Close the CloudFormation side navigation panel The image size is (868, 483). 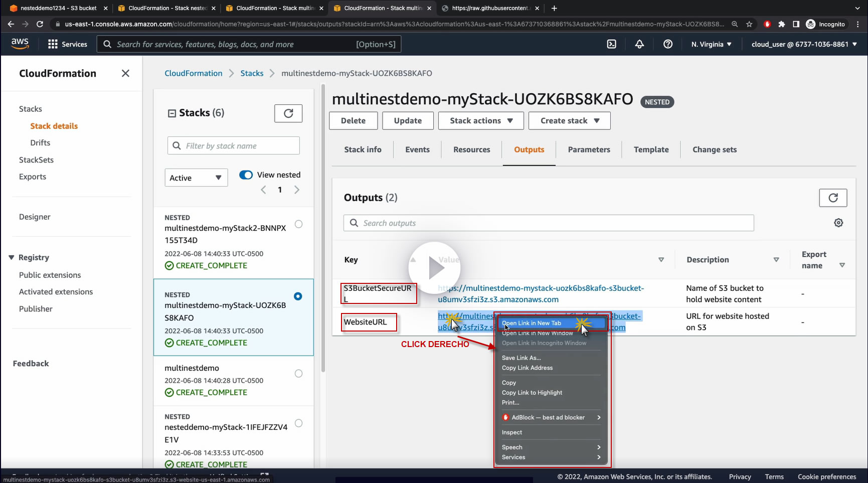[125, 73]
